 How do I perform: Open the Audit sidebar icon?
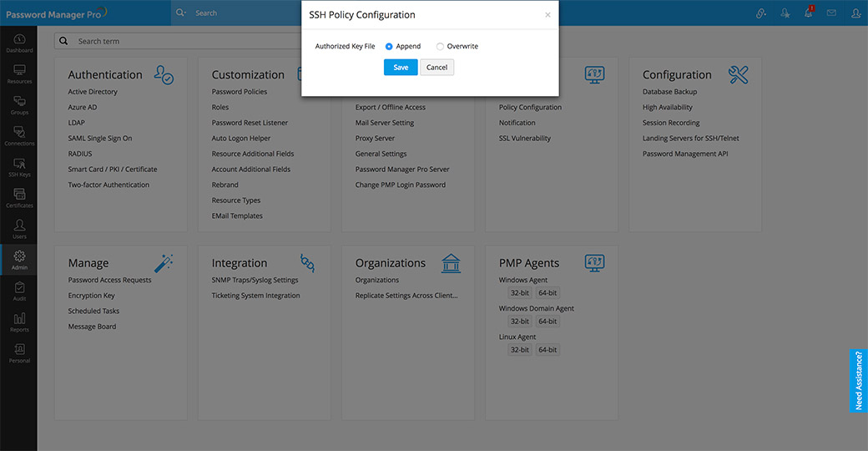click(18, 291)
